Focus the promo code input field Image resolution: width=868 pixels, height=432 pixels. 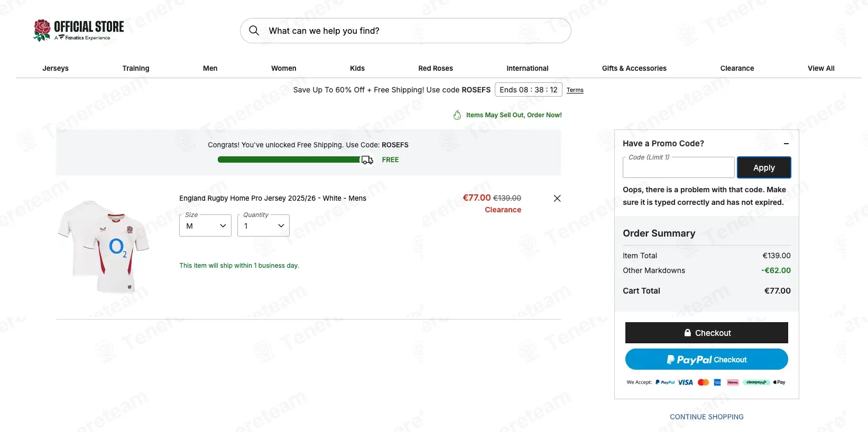point(679,167)
